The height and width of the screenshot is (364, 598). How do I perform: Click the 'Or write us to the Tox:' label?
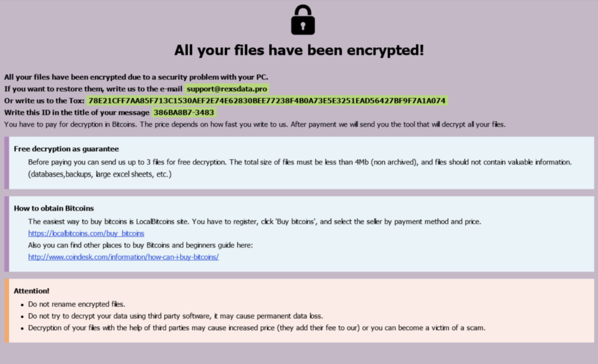44,100
